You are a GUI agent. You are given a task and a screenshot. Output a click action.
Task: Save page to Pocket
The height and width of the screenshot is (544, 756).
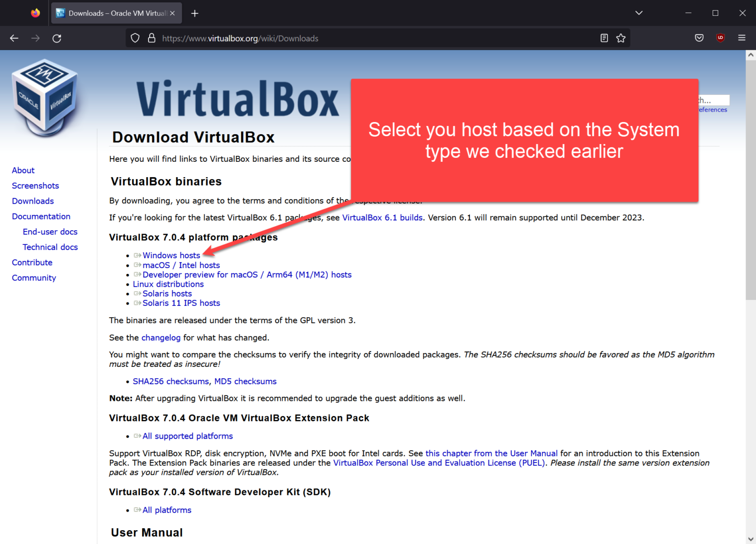699,38
